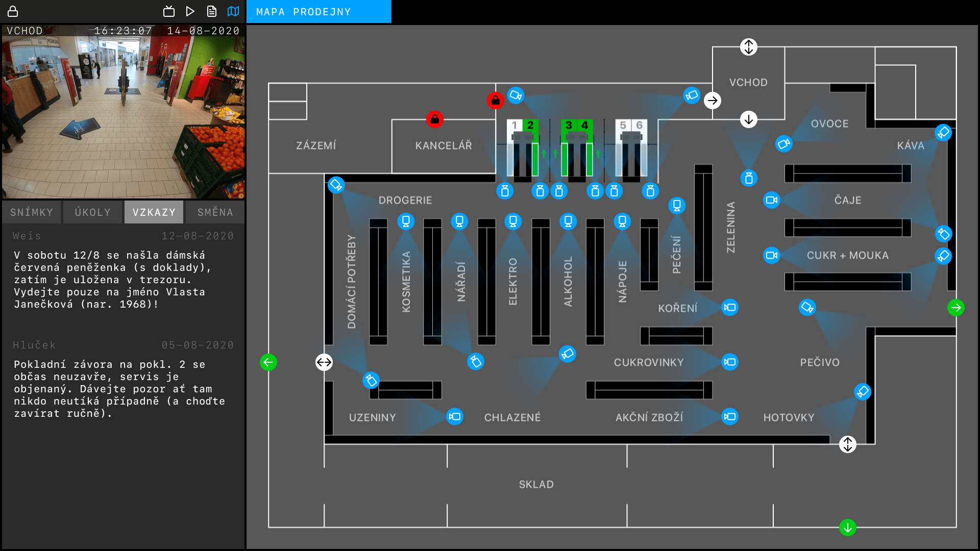Click the up-down arrow door above VCHOD

click(x=748, y=47)
